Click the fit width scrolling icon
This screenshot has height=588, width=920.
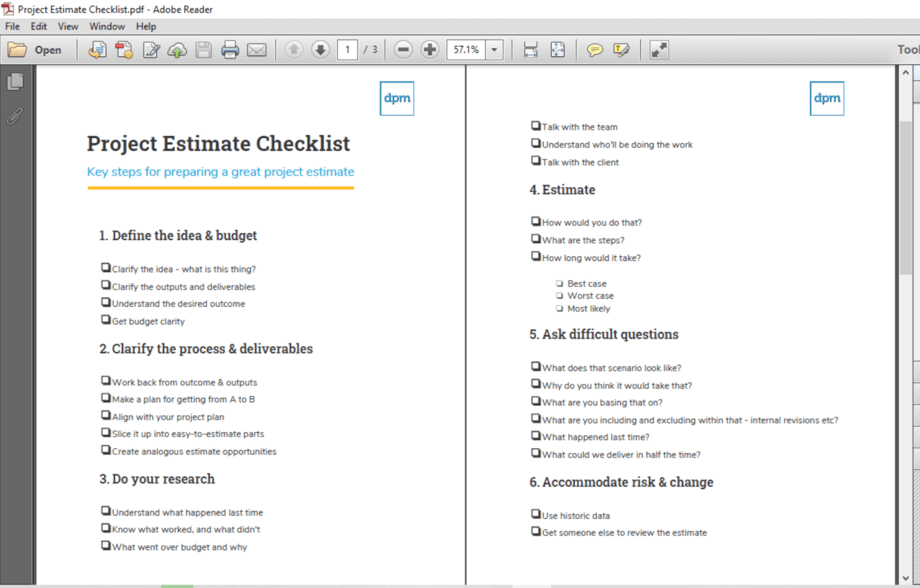[x=530, y=50]
